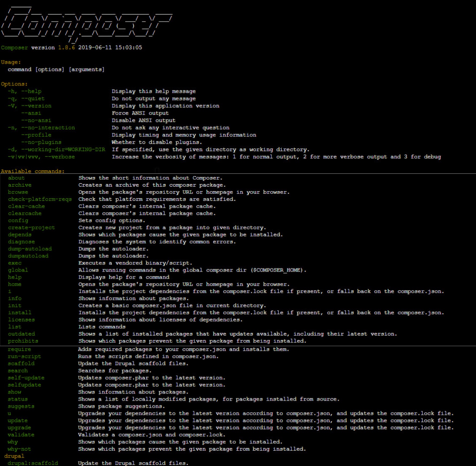Image resolution: width=476 pixels, height=466 pixels.
Task: Click the 'prohibits' command name
Action: (x=23, y=341)
